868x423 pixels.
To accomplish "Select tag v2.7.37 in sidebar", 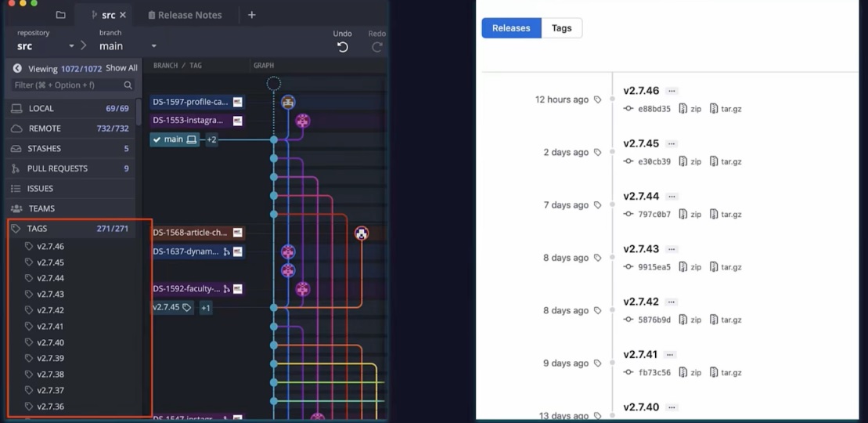I will pyautogui.click(x=50, y=390).
